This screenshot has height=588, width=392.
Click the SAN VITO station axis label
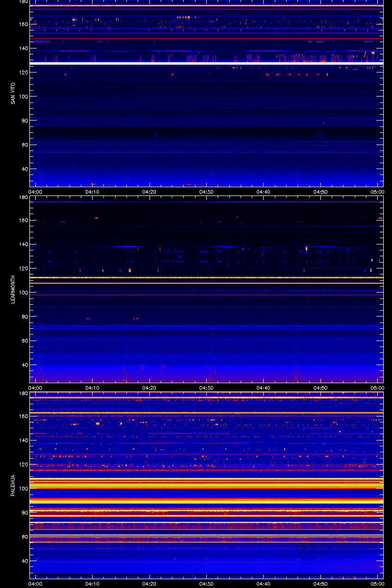pos(13,93)
